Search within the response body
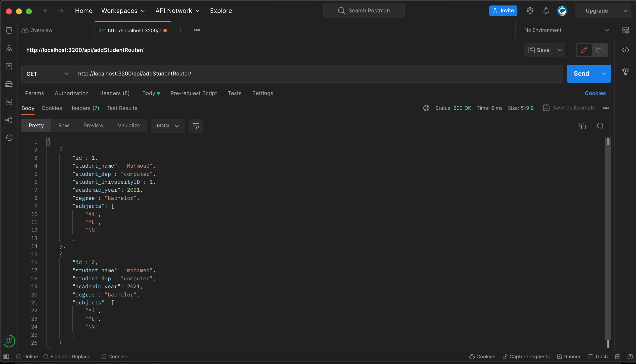The height and width of the screenshot is (364, 636). click(x=600, y=126)
